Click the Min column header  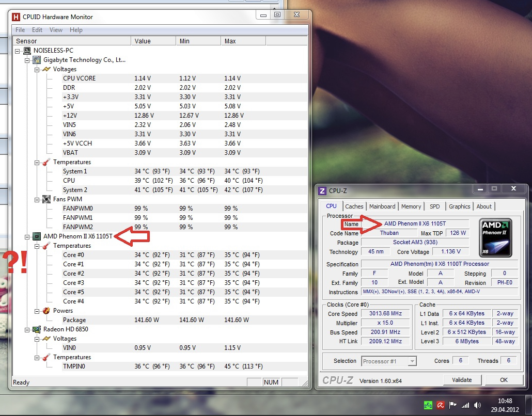[198, 41]
